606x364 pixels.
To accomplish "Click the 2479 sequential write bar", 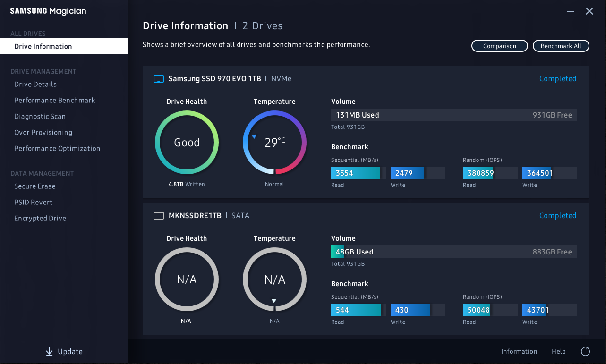I will coord(418,173).
